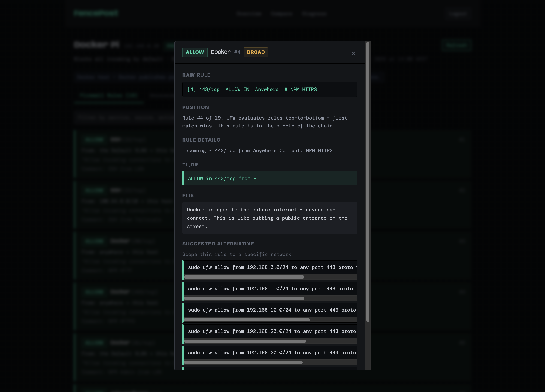The height and width of the screenshot is (392, 545).
Task: Click the #4 rule number label
Action: click(x=237, y=52)
